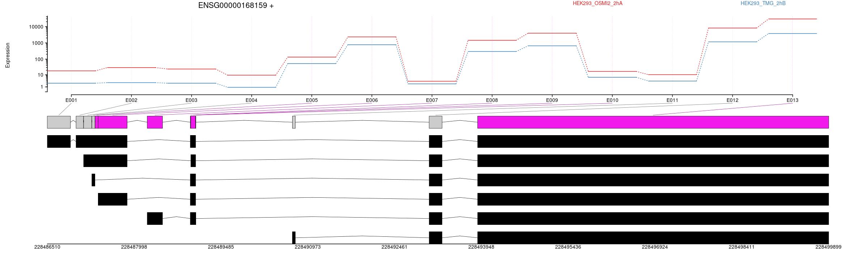Click genomic coordinate 228490973
This screenshot has height=253, width=868.
pos(308,247)
